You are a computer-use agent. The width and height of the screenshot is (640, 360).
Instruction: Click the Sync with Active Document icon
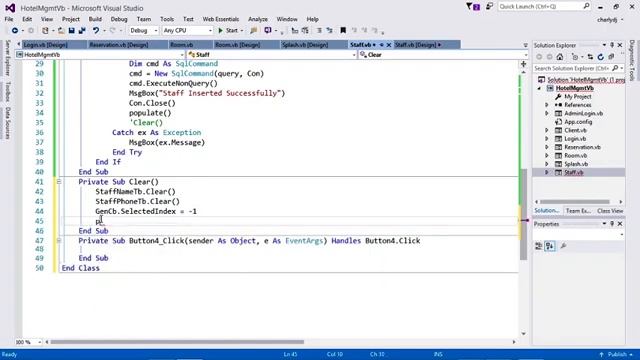590,57
